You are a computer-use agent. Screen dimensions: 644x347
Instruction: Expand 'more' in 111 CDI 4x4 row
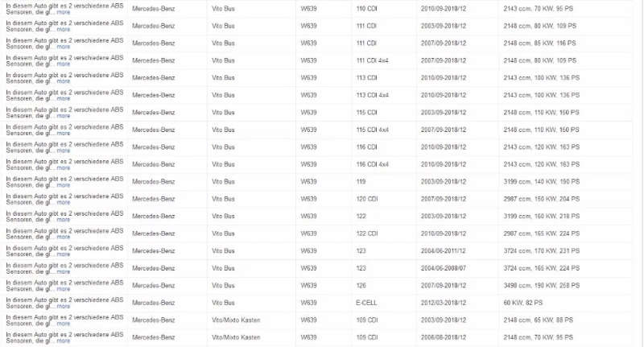64,64
